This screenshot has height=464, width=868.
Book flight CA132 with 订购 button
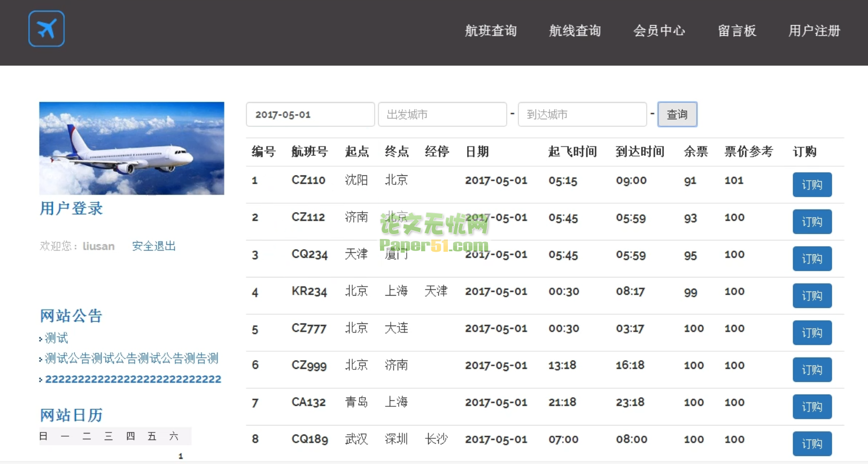click(x=812, y=407)
